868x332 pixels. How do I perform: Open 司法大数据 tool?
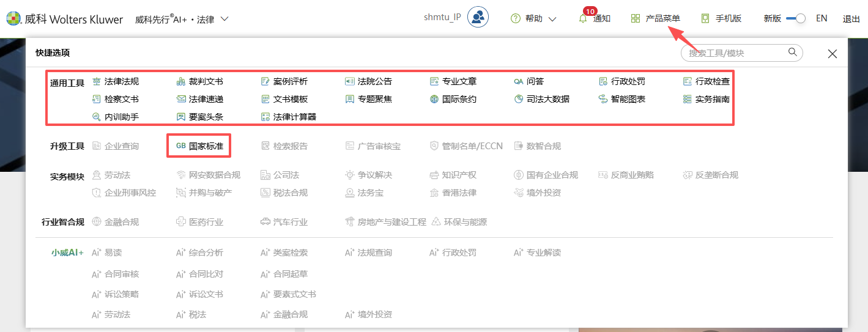547,99
